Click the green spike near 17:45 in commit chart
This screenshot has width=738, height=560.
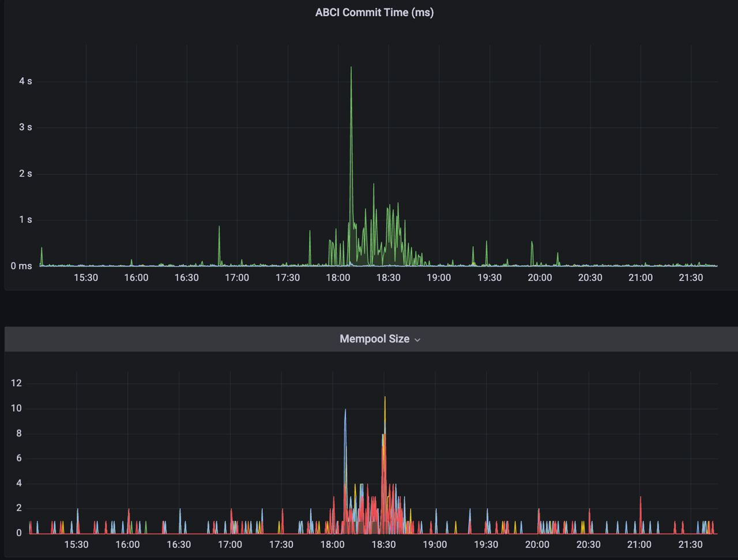(310, 232)
